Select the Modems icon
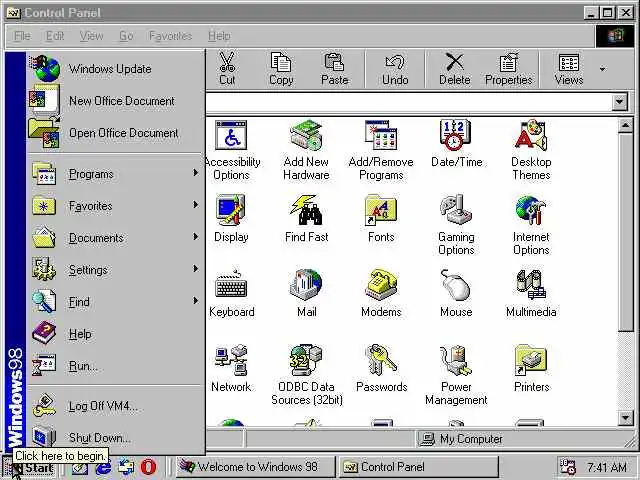 pos(381,293)
